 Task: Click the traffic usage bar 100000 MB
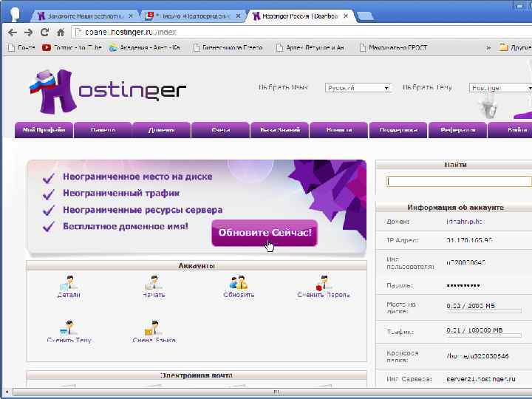coord(484,335)
